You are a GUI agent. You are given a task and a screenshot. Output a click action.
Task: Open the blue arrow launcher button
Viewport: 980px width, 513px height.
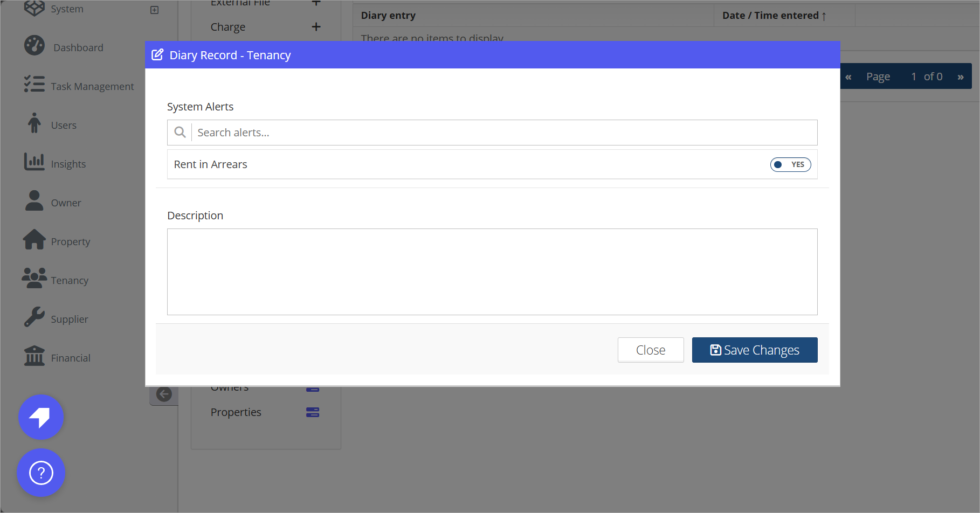pyautogui.click(x=41, y=417)
